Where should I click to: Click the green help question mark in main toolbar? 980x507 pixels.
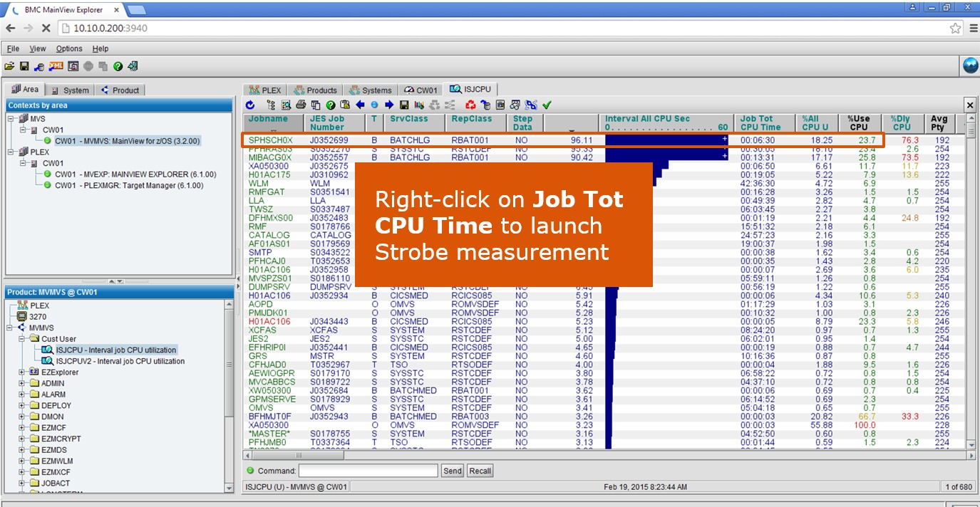coord(118,67)
